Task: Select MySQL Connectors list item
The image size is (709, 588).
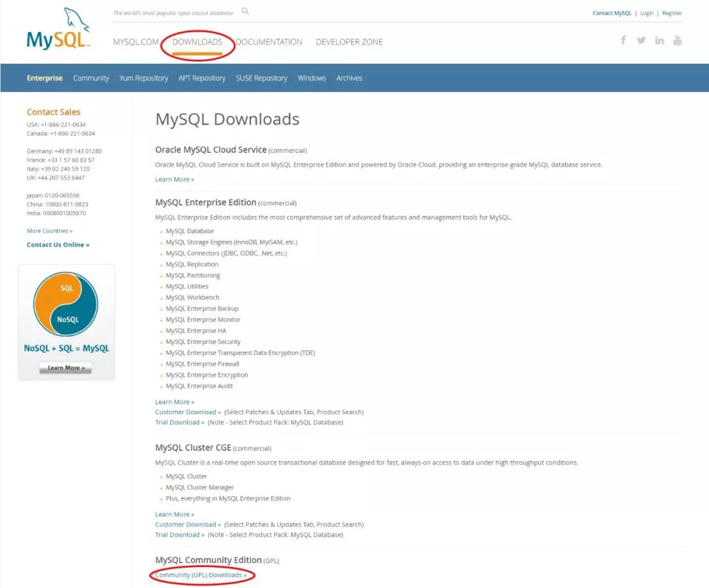Action: click(226, 253)
